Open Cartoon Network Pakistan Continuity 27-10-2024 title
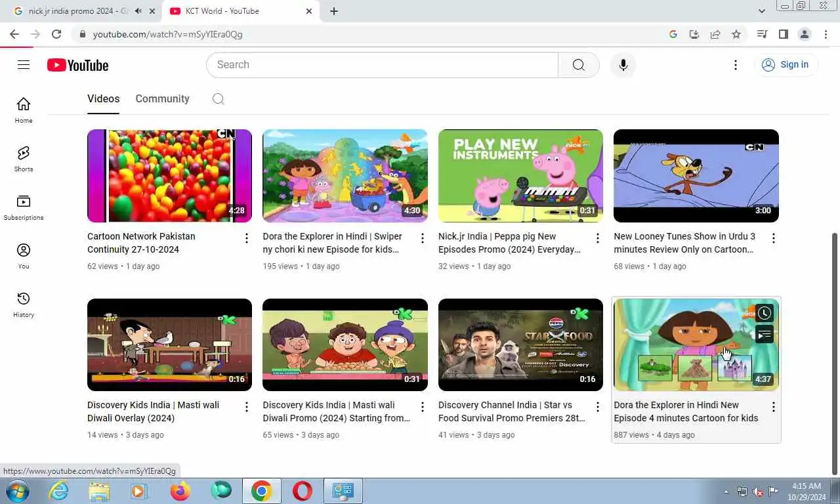The height and width of the screenshot is (504, 840). pos(141,243)
